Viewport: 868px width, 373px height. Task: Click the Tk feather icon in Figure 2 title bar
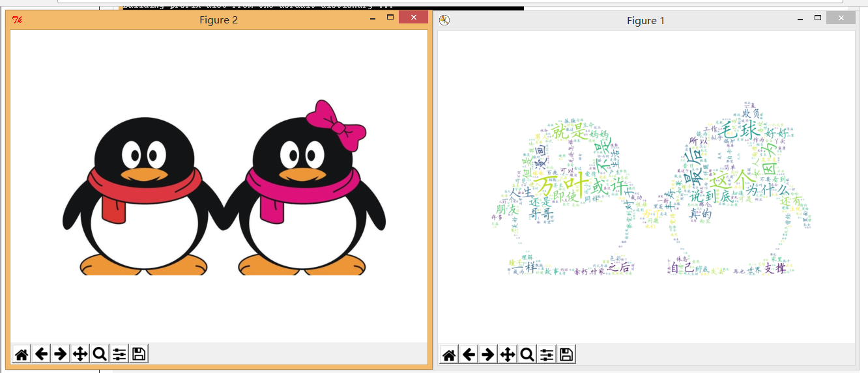(18, 20)
